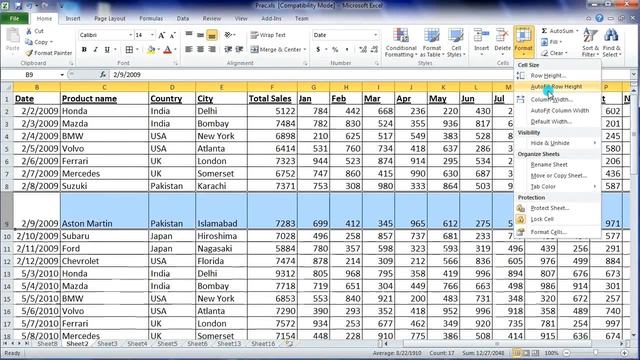
Task: Switch to the Formulas tab
Action: click(151, 19)
